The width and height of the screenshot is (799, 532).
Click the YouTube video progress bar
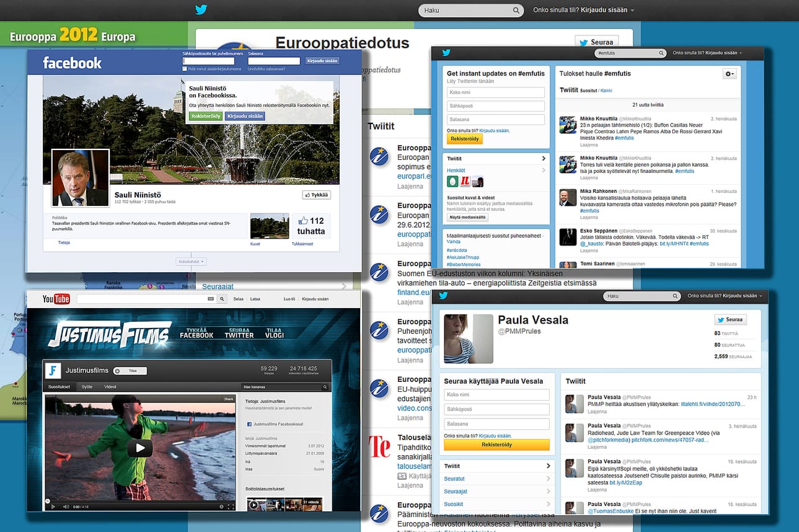pyautogui.click(x=140, y=500)
